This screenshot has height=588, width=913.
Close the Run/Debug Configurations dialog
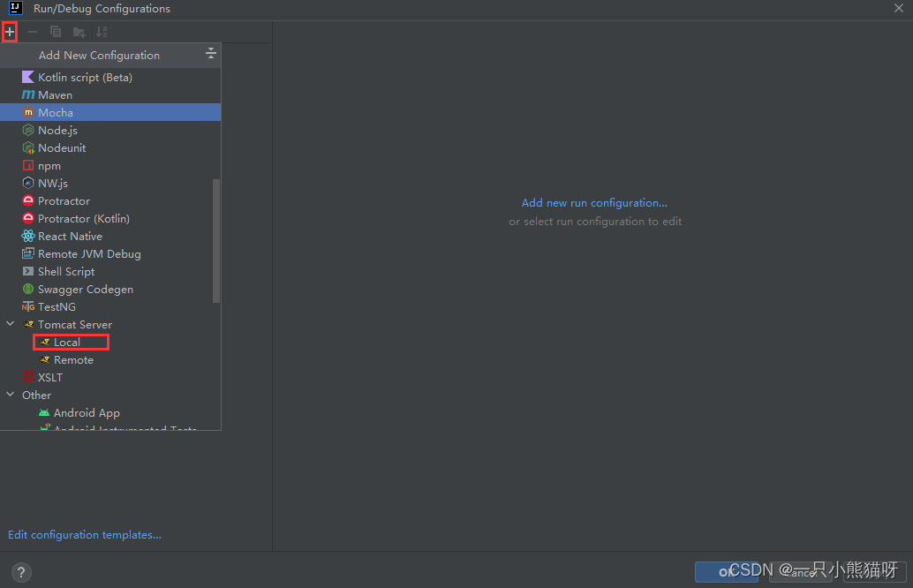coord(899,8)
